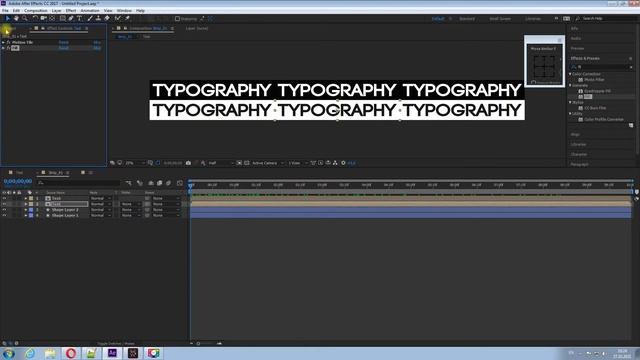Screen dimensions: 640x360
Task: Switch to Libraries workspace
Action: tap(533, 18)
